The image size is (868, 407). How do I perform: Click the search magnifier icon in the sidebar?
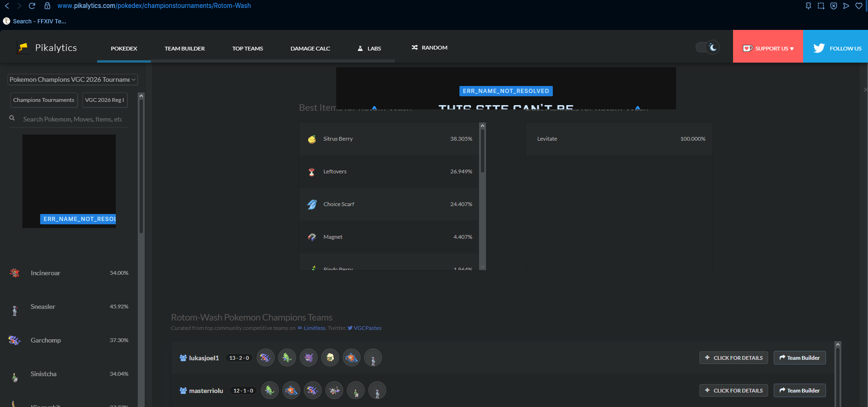tap(12, 118)
